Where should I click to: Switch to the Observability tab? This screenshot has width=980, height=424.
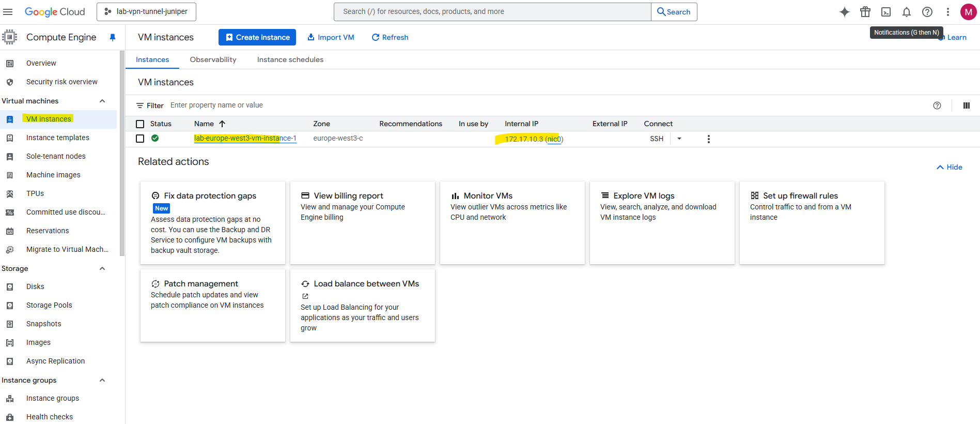(213, 59)
